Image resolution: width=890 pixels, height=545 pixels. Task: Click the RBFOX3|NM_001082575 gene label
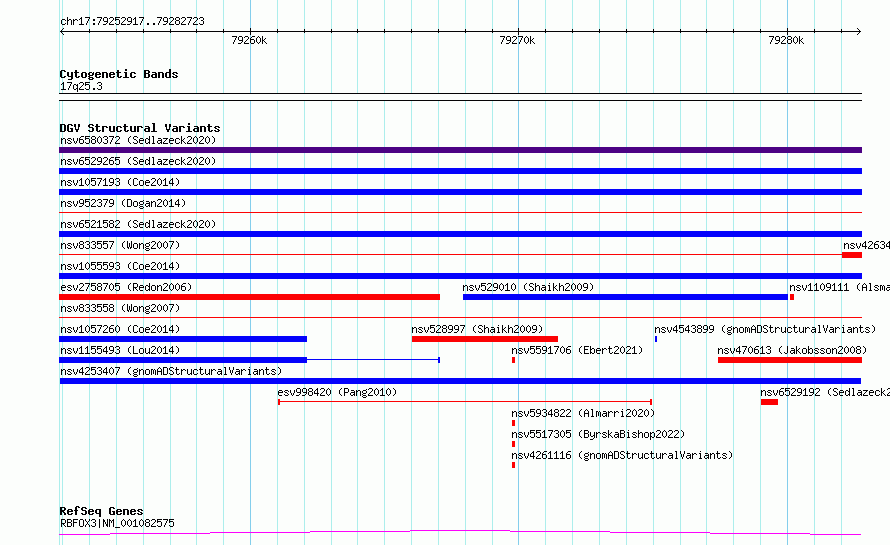tap(117, 523)
